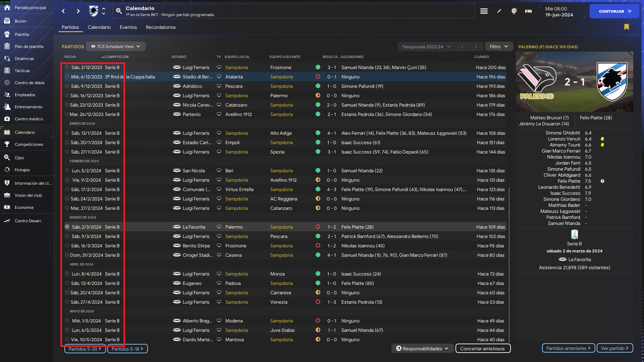The height and width of the screenshot is (362, 644).
Task: Switch to the Partidos tab
Action: click(x=70, y=27)
